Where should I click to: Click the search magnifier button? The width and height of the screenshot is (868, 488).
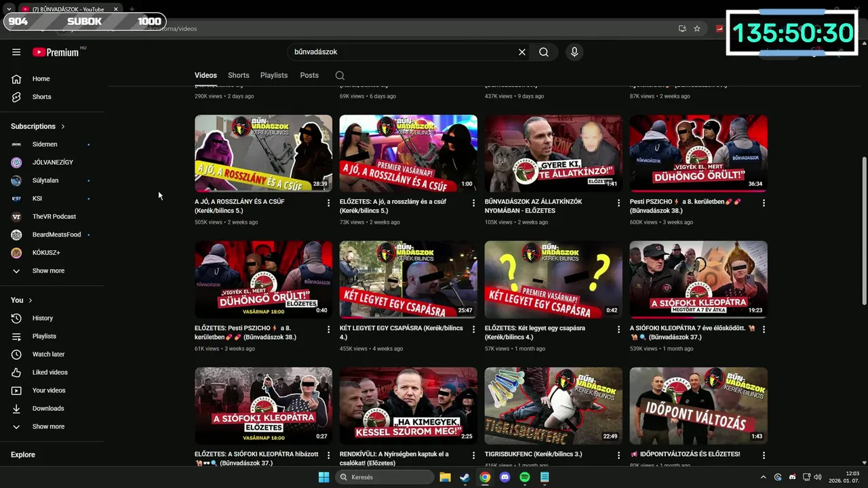[x=544, y=52]
